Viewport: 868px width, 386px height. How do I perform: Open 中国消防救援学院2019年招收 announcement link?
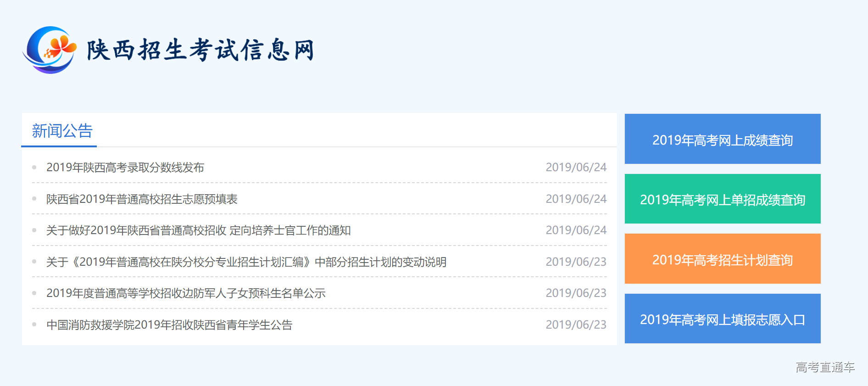click(169, 325)
